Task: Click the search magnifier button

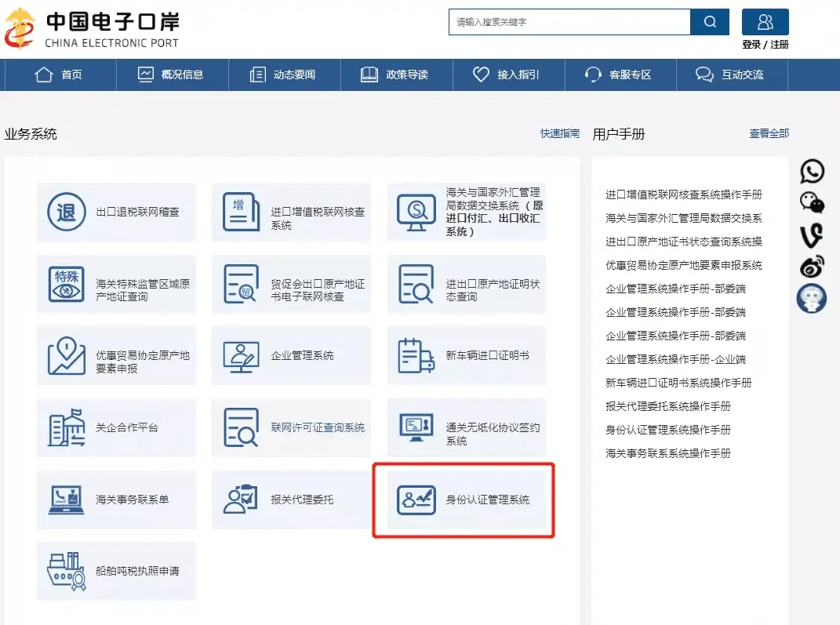Action: [x=710, y=23]
